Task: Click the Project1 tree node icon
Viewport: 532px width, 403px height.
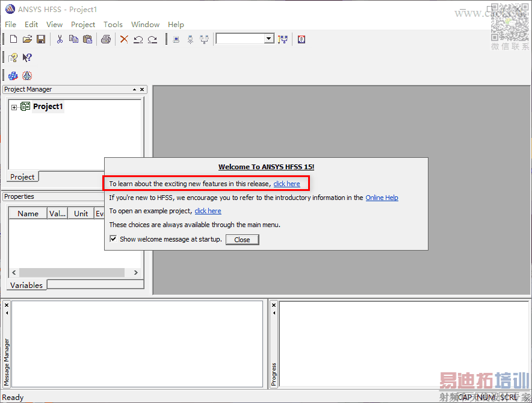Action: click(25, 107)
